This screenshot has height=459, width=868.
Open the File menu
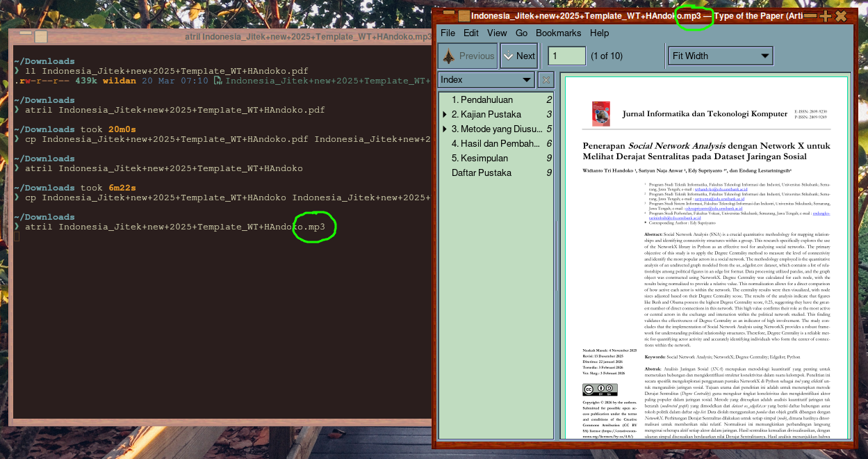pos(448,33)
